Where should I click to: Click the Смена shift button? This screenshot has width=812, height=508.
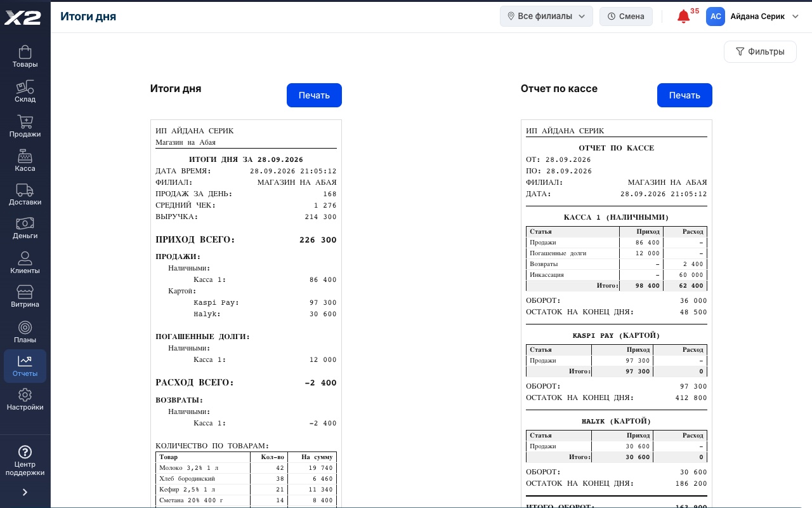pyautogui.click(x=626, y=17)
